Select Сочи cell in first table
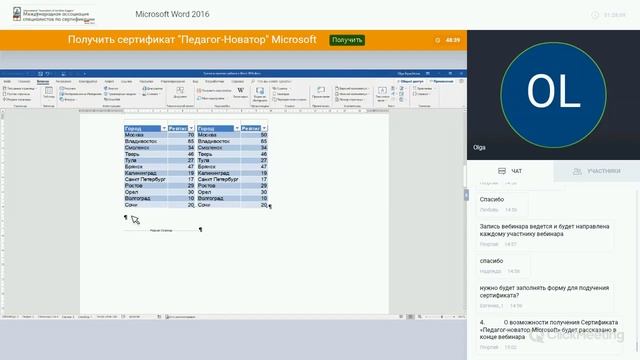 tap(145, 205)
